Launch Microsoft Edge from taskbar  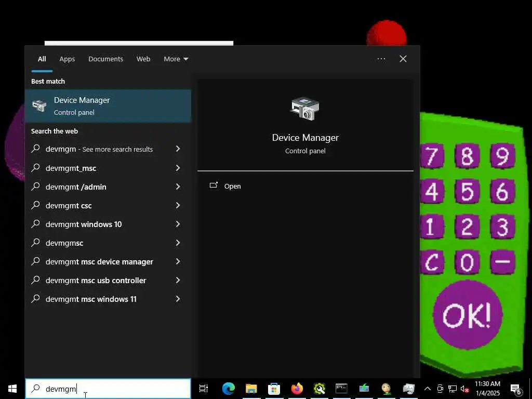coord(229,389)
